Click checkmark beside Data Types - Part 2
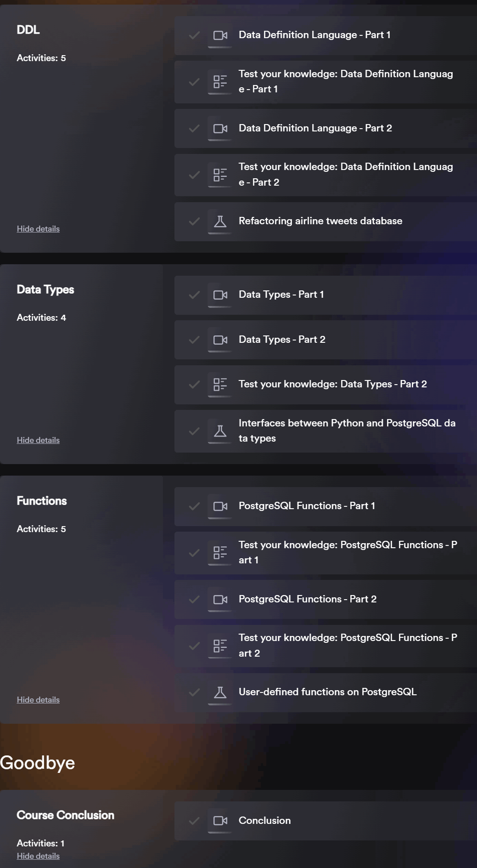Image resolution: width=477 pixels, height=868 pixels. click(x=194, y=340)
